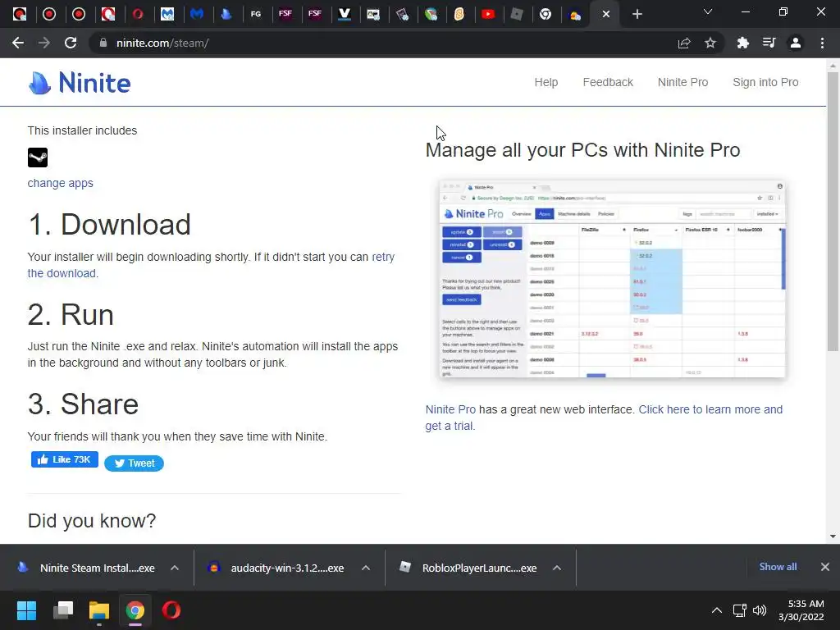The image size is (840, 630).
Task: Open the Steam app icon under installer includes
Action: pyautogui.click(x=38, y=157)
